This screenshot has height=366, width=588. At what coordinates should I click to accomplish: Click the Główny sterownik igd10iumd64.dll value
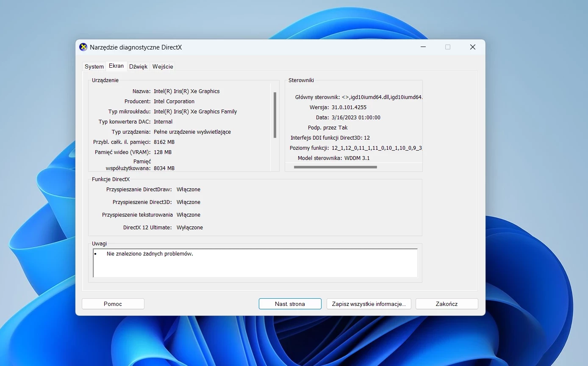pyautogui.click(x=382, y=97)
